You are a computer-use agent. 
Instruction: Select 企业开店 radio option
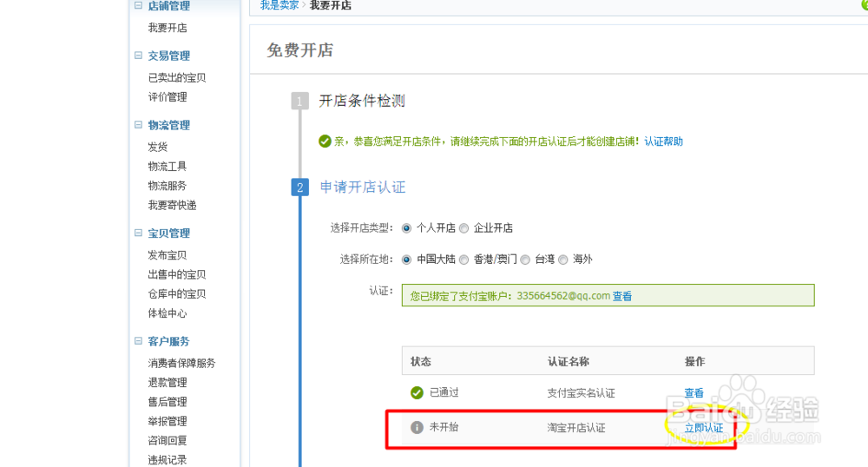point(464,228)
